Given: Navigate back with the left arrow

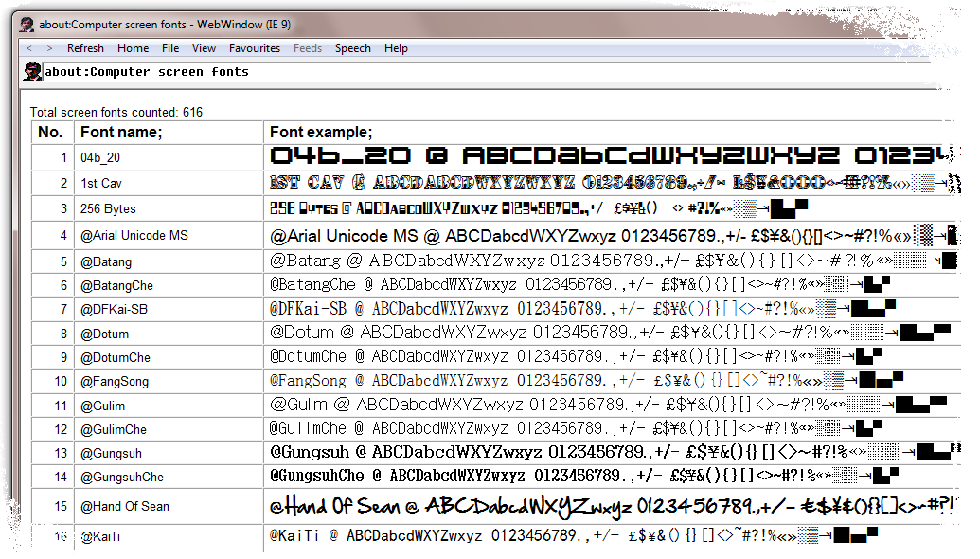Looking at the screenshot, I should pos(27,47).
